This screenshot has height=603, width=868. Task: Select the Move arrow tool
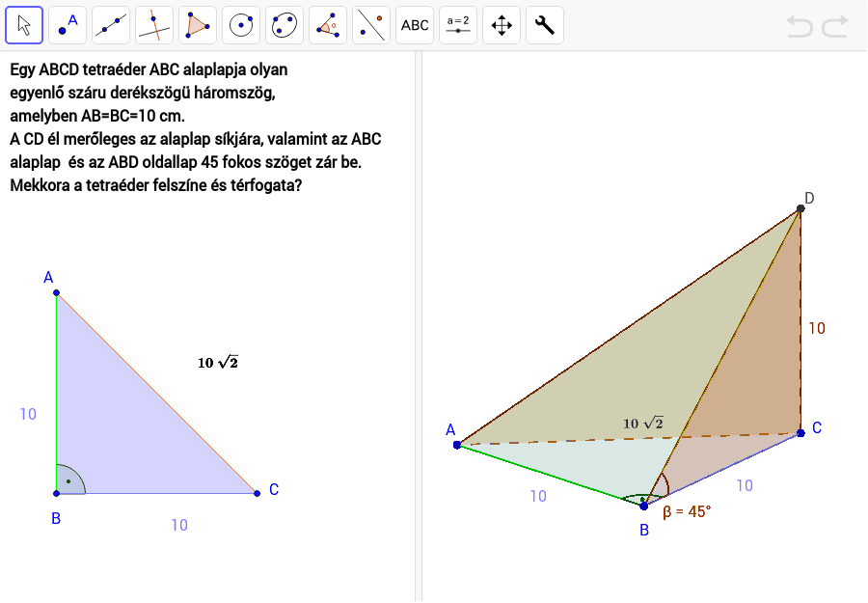(24, 25)
